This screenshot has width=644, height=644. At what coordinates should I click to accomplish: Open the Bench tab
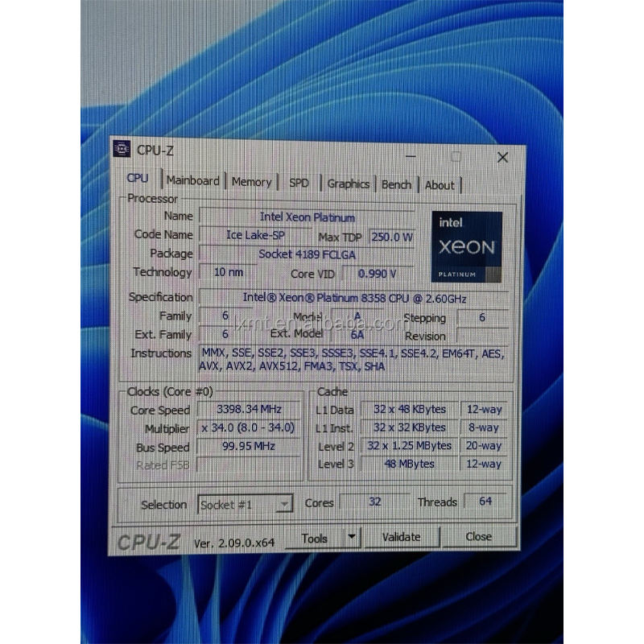(x=396, y=185)
